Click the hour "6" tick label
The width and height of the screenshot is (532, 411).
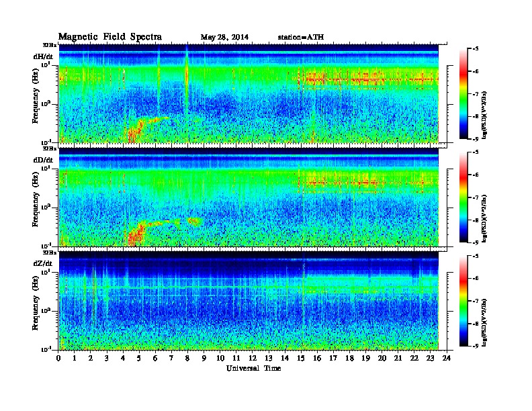pos(155,359)
